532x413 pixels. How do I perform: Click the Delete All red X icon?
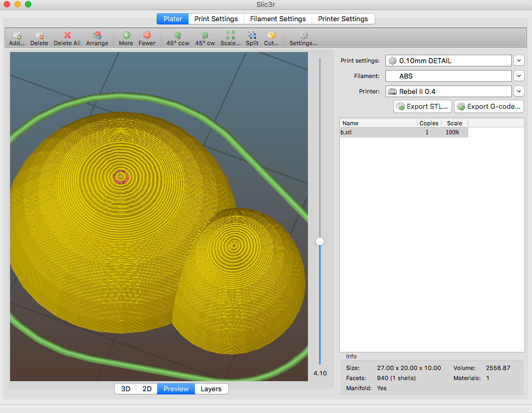67,36
